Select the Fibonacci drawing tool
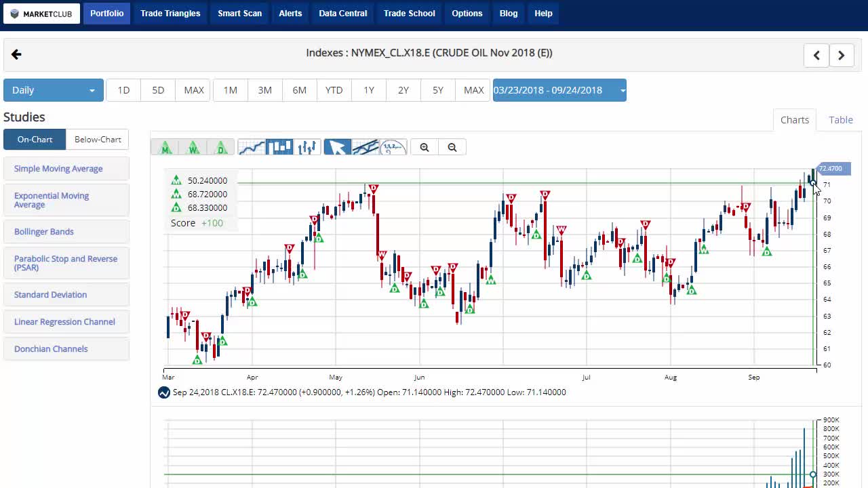The height and width of the screenshot is (488, 868). (393, 147)
